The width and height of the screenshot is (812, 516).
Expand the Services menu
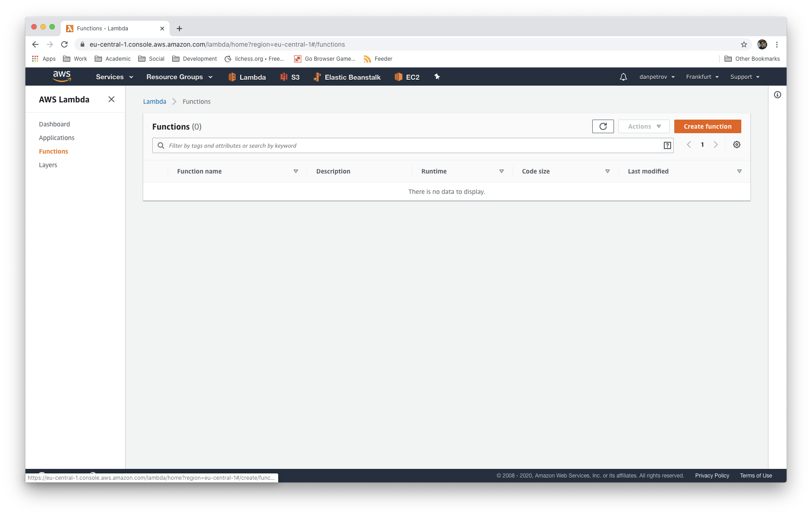[x=113, y=77]
